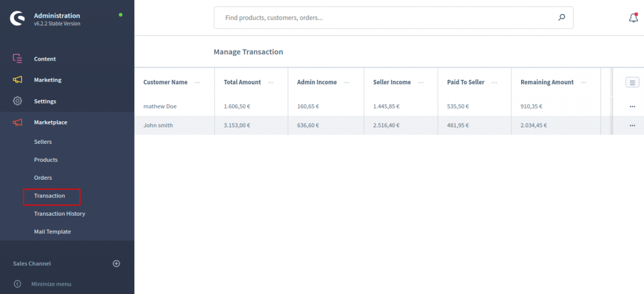Screen dimensions: 644x294
Task: Sort by Total Amount header
Action: (x=242, y=82)
